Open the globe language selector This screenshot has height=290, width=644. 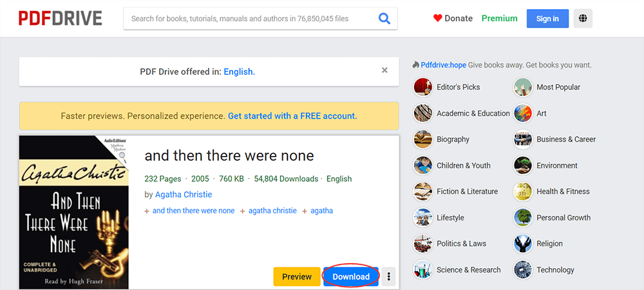pyautogui.click(x=583, y=19)
